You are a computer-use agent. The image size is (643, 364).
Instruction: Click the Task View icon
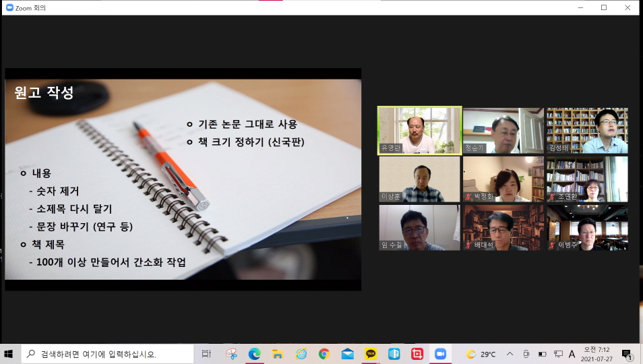(206, 354)
